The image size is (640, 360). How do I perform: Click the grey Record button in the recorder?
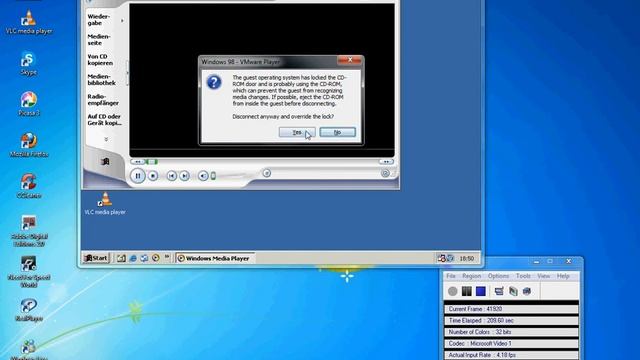pos(453,291)
